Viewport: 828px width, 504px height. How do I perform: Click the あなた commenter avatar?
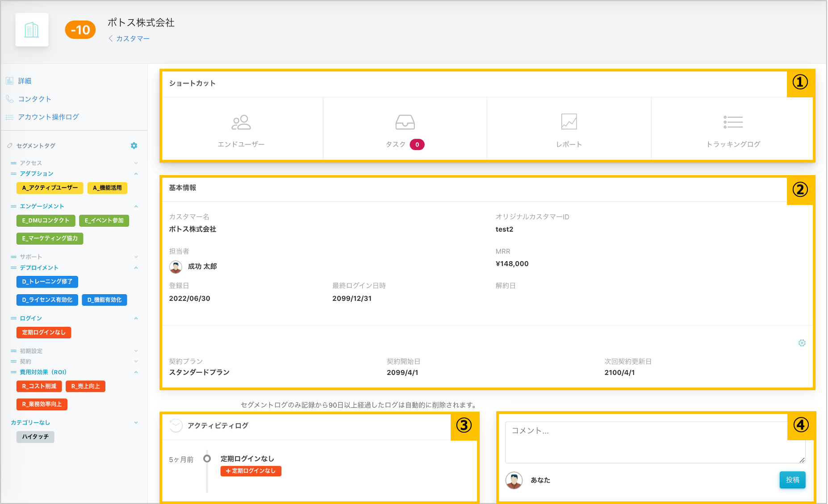[514, 480]
